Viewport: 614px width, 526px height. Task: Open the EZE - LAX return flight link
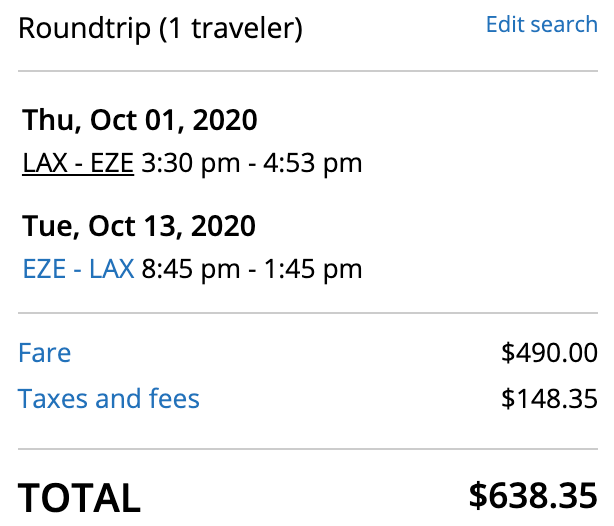[x=77, y=269]
